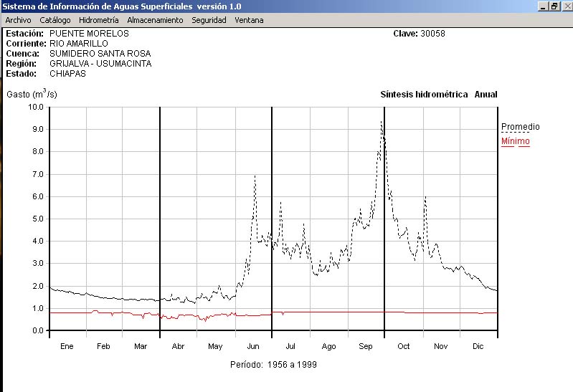Click the Ene month label on axis

point(67,346)
